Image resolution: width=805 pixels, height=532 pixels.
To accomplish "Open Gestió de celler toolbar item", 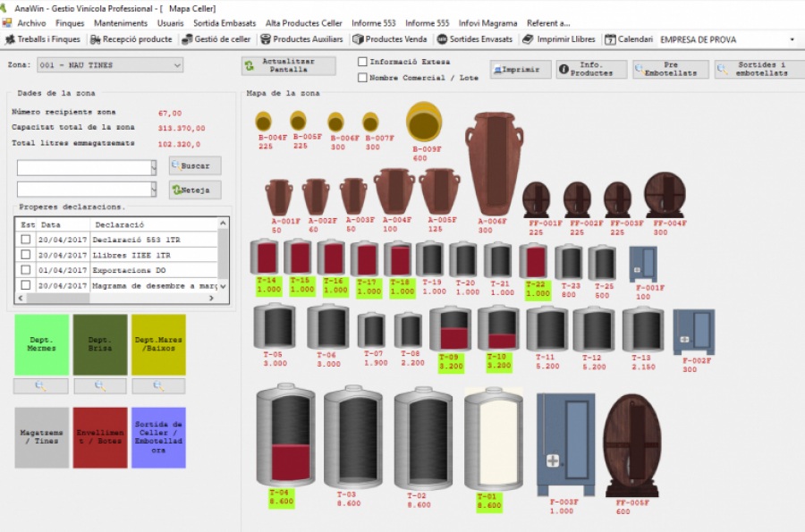I will coord(216,39).
